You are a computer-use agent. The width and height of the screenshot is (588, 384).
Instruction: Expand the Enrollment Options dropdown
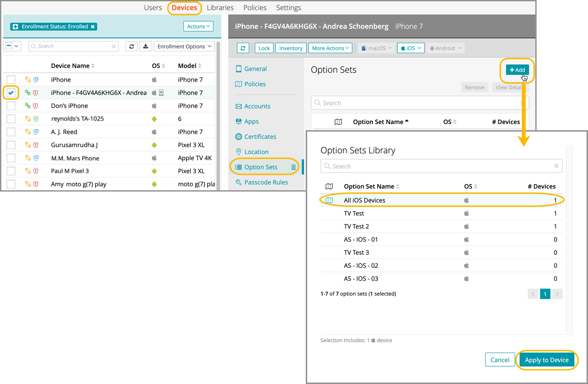tap(184, 46)
